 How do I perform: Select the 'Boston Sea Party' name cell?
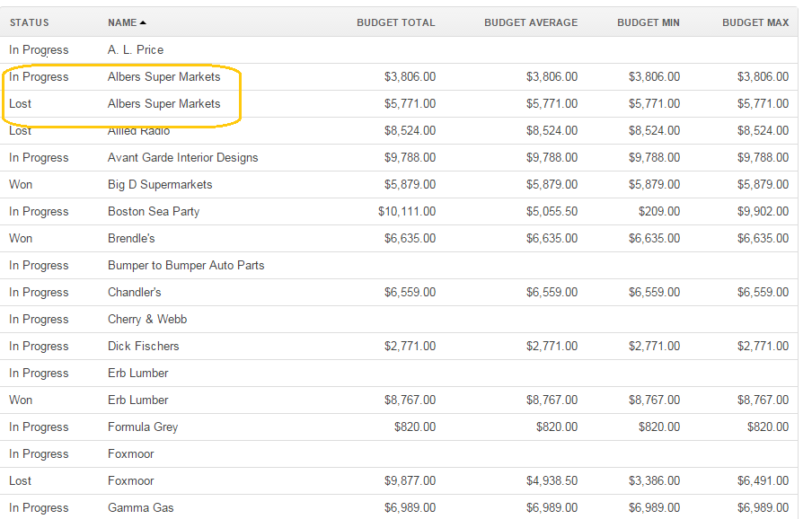pyautogui.click(x=154, y=211)
